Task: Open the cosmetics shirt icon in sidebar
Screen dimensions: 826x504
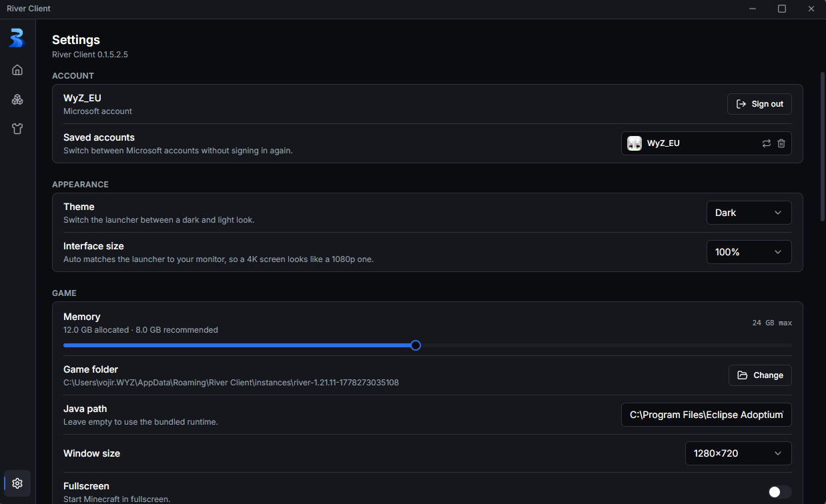Action: [17, 129]
